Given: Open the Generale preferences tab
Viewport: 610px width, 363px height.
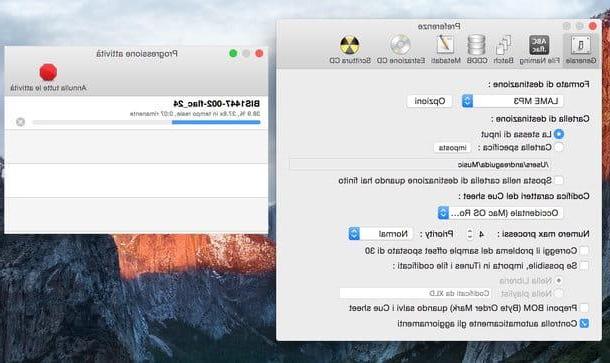Looking at the screenshot, I should pos(580,50).
